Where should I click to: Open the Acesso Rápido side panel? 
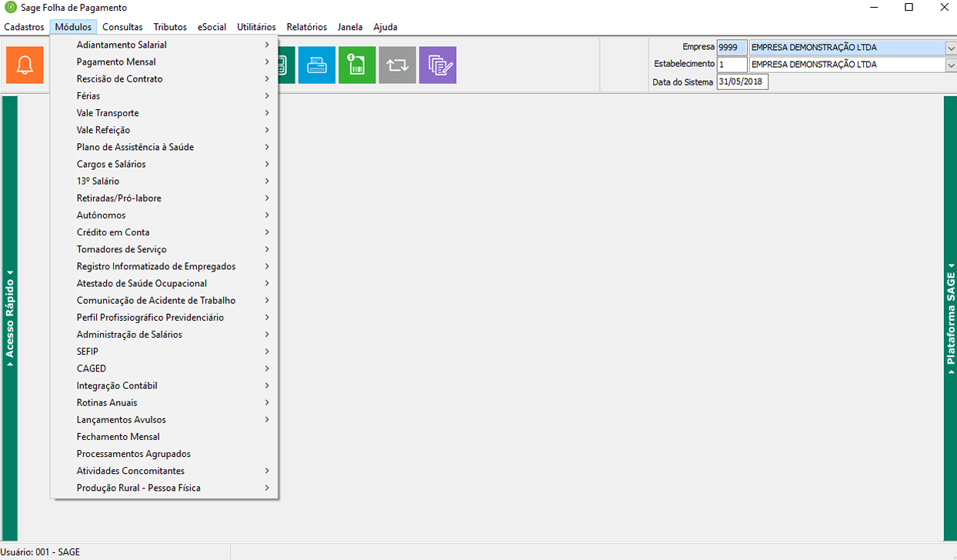[10, 318]
